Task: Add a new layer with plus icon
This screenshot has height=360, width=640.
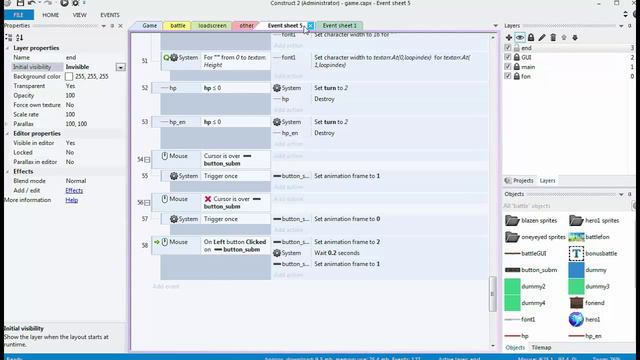Action: (509, 38)
